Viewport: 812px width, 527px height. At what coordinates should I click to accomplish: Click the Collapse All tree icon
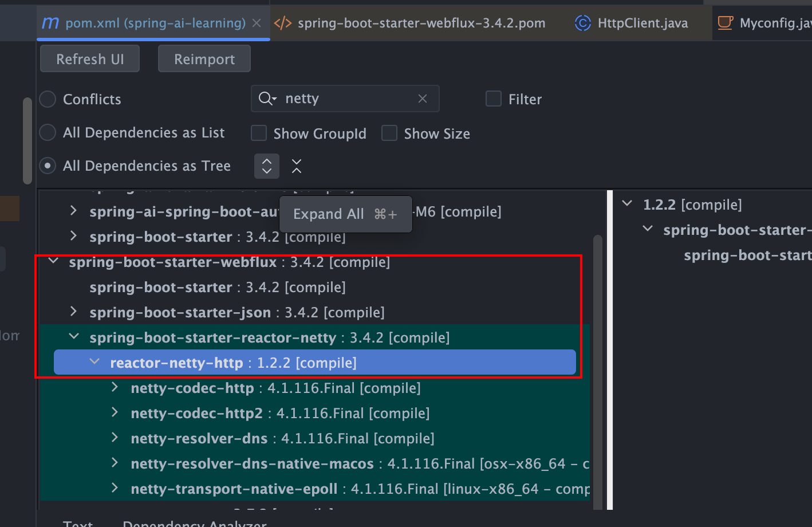point(297,166)
